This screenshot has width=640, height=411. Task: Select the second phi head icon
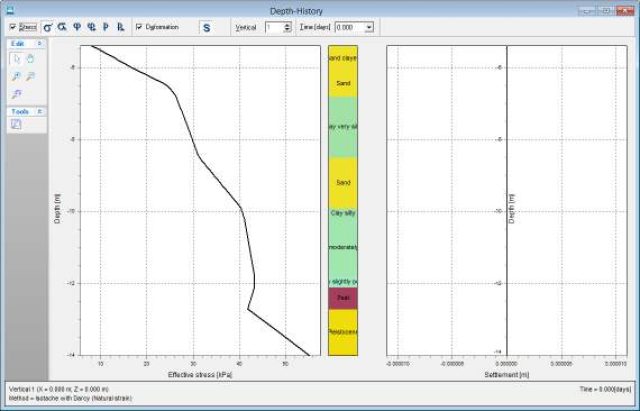click(91, 27)
